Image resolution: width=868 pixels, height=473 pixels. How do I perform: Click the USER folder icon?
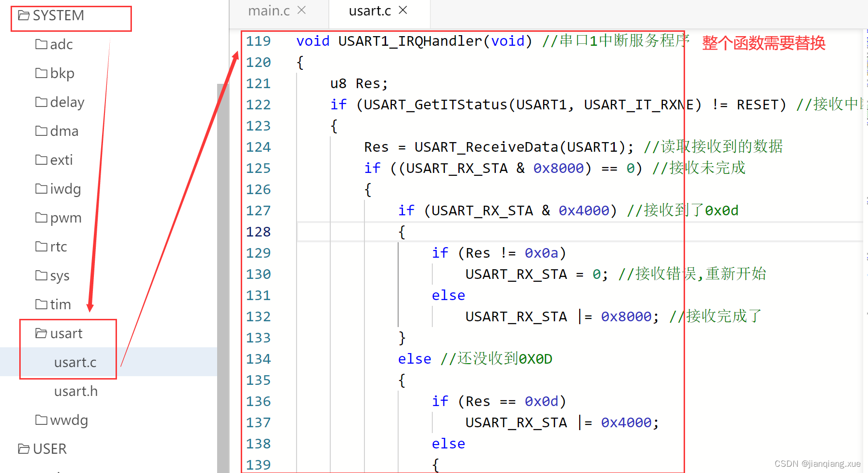pyautogui.click(x=24, y=449)
